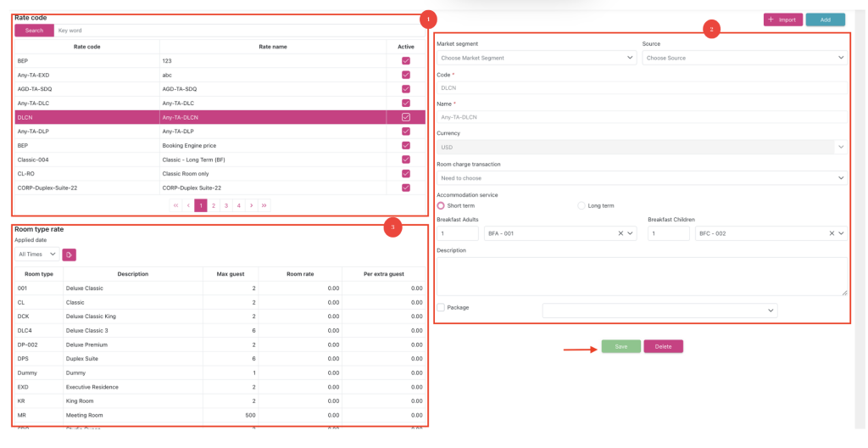Expand the Room charge transaction dropdown

tap(642, 178)
